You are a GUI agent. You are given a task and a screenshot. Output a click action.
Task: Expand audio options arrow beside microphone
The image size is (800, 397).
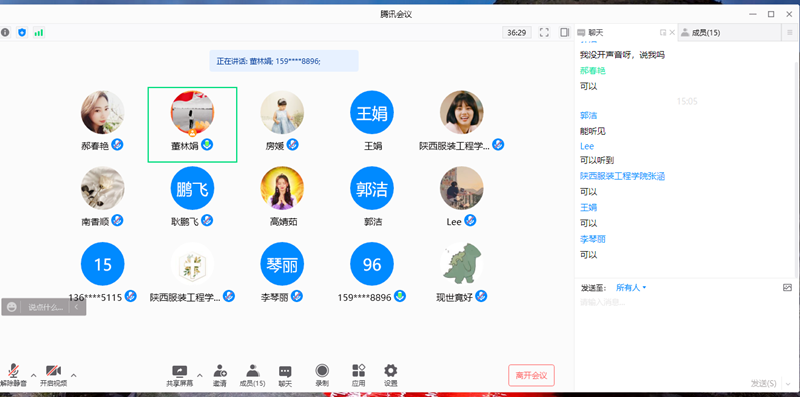click(34, 376)
